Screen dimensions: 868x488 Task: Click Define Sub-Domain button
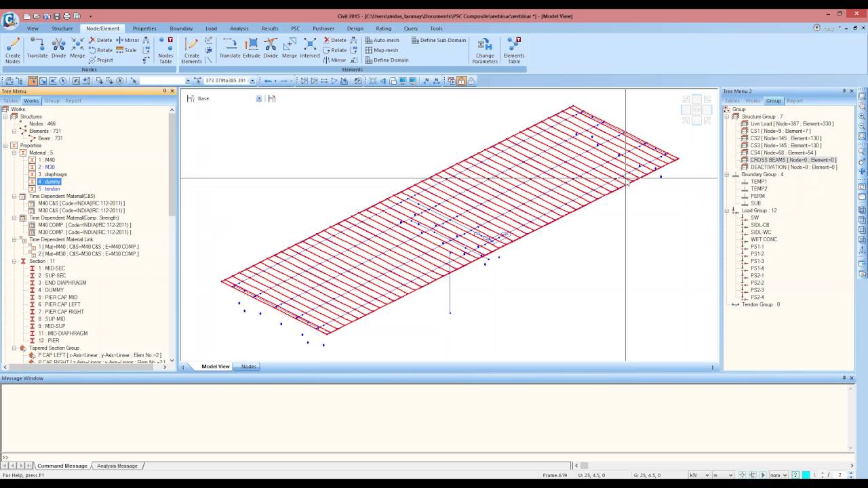(439, 40)
